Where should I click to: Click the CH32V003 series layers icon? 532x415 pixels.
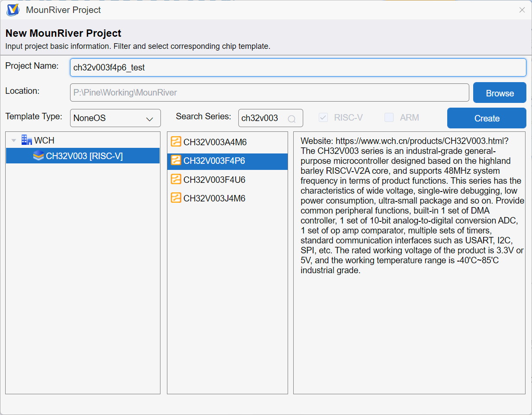pyautogui.click(x=38, y=156)
